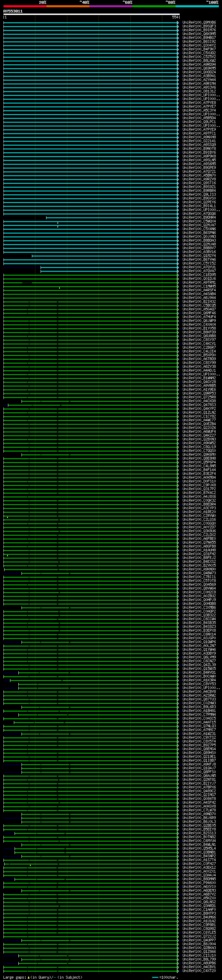Select the hit label UniRef100_B8LKW2
The height and width of the screenshot is (980, 222).
point(199,60)
